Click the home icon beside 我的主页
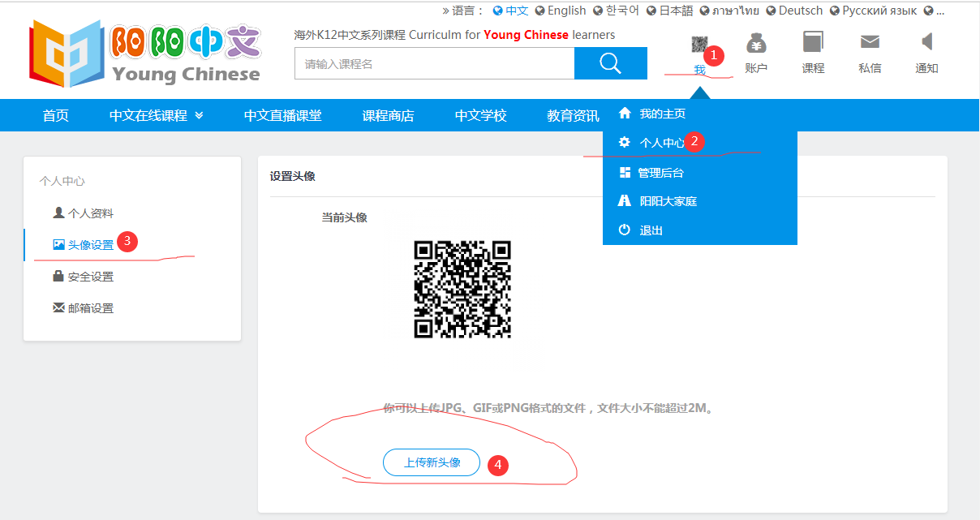 (x=625, y=113)
